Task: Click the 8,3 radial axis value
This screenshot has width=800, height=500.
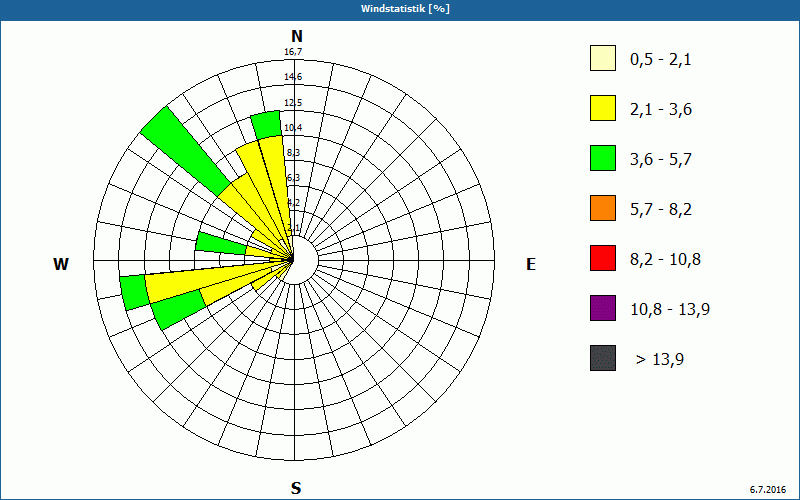Action: pyautogui.click(x=293, y=153)
